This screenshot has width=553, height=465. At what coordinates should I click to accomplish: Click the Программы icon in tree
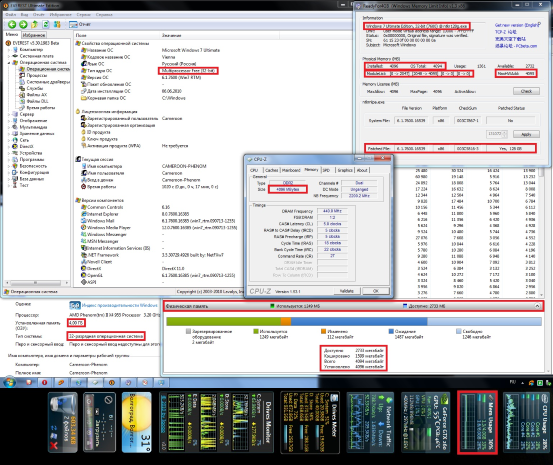(15, 159)
